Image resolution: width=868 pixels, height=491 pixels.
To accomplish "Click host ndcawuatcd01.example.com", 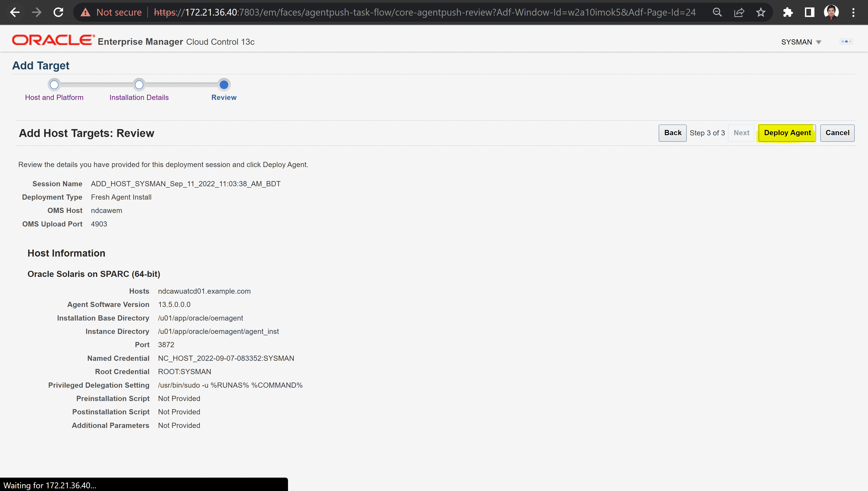I will click(x=204, y=291).
